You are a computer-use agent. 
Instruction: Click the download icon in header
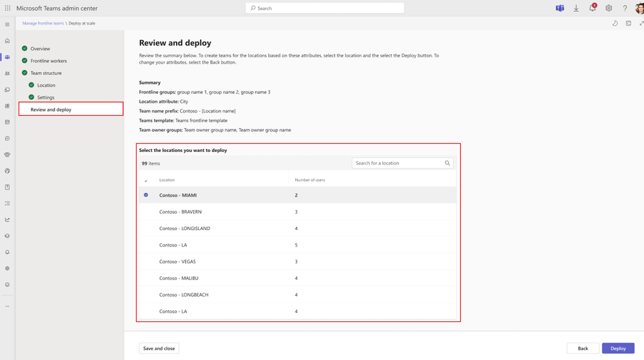tap(576, 8)
